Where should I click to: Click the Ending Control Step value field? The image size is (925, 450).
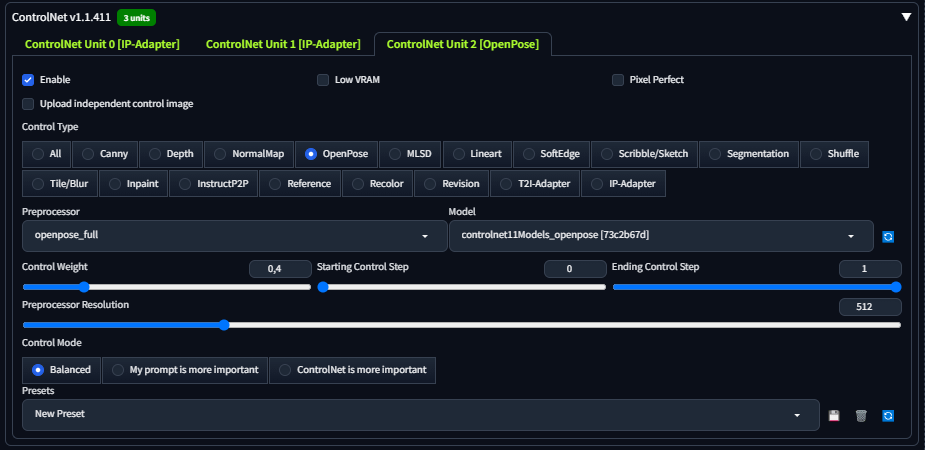point(870,269)
